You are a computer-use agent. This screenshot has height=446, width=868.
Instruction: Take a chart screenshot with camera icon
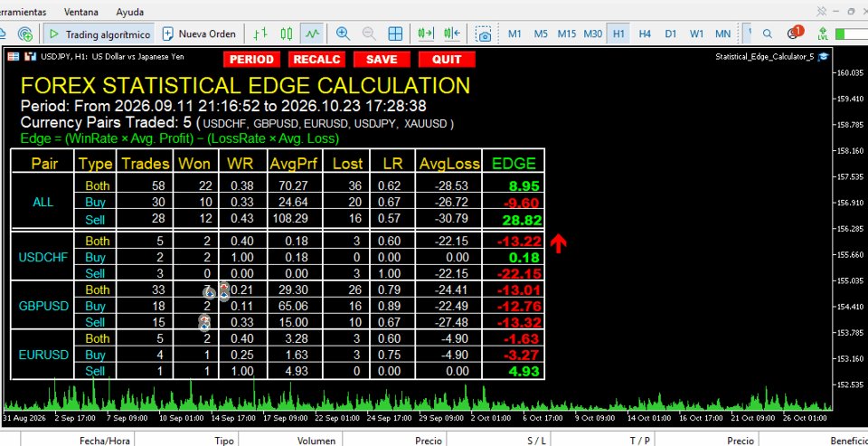(x=485, y=34)
